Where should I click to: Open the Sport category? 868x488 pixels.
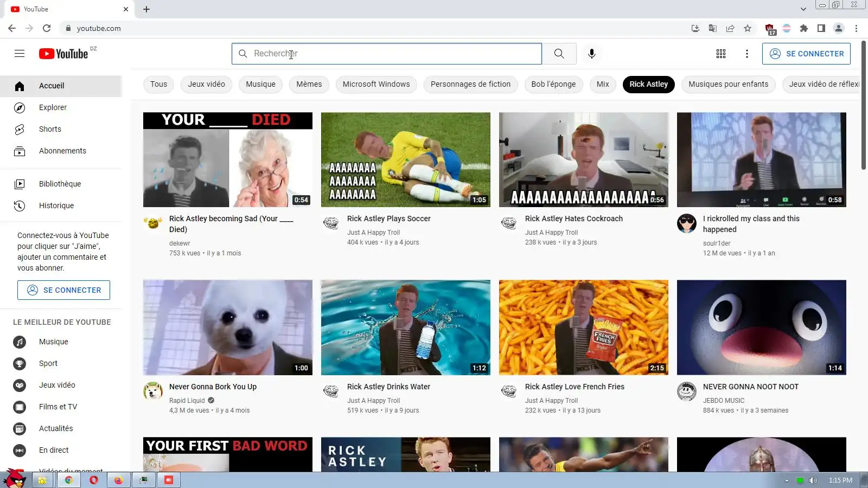tap(61, 363)
